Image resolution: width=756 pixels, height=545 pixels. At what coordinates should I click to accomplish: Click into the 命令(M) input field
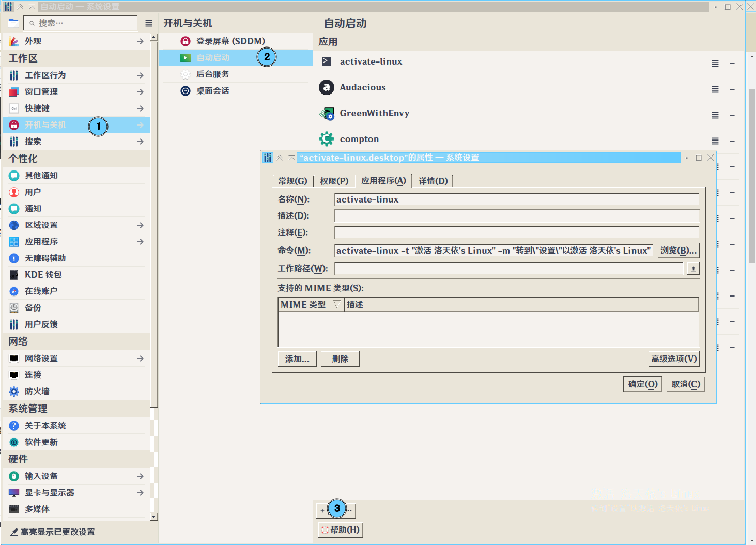point(493,251)
